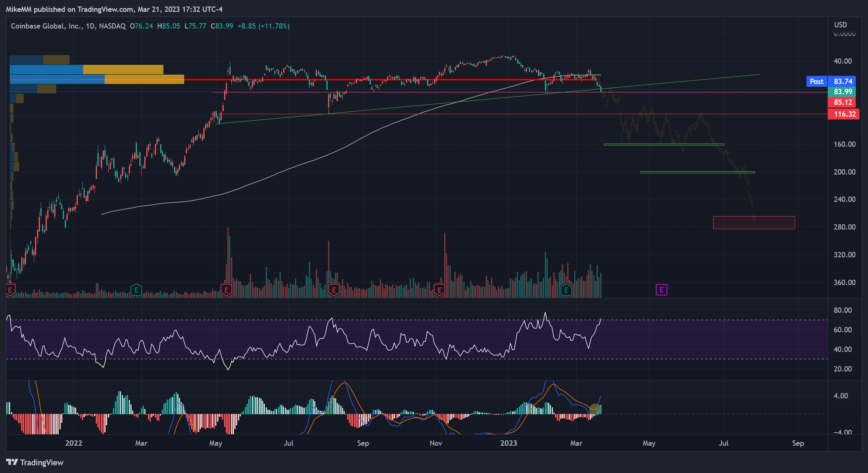Select the green 83.99 current price label
868x473 pixels.
coord(843,92)
